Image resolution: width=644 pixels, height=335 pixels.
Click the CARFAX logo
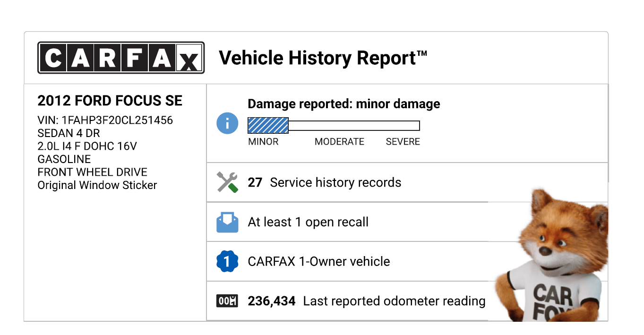121,58
